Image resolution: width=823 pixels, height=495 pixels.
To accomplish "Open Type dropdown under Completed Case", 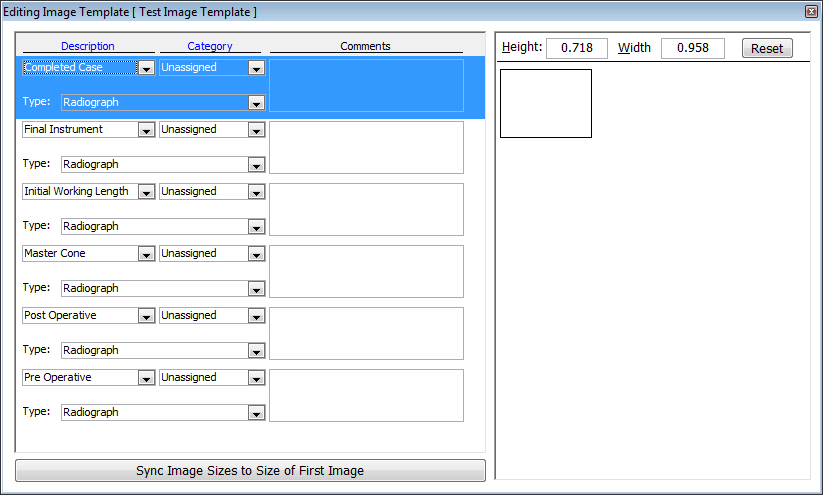I will (256, 103).
